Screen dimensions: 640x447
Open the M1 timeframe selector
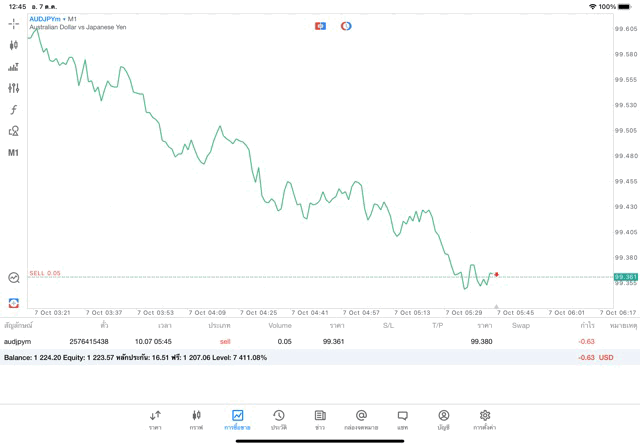click(x=14, y=153)
